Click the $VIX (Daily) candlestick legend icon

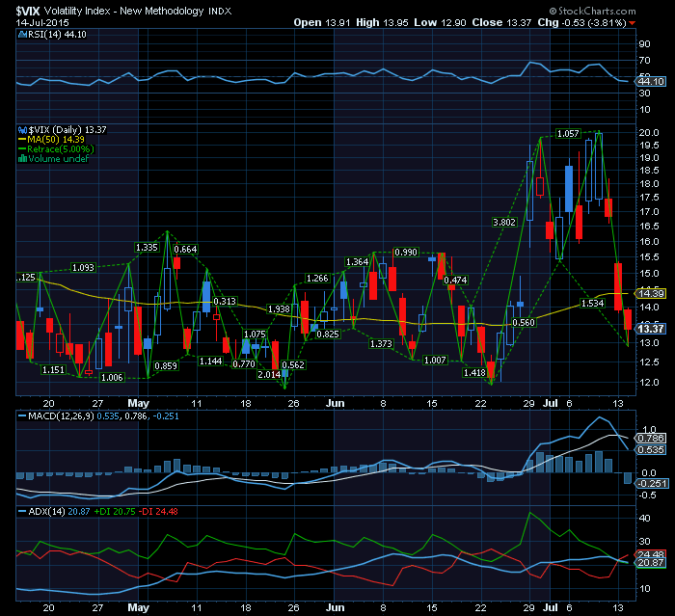(x=22, y=129)
